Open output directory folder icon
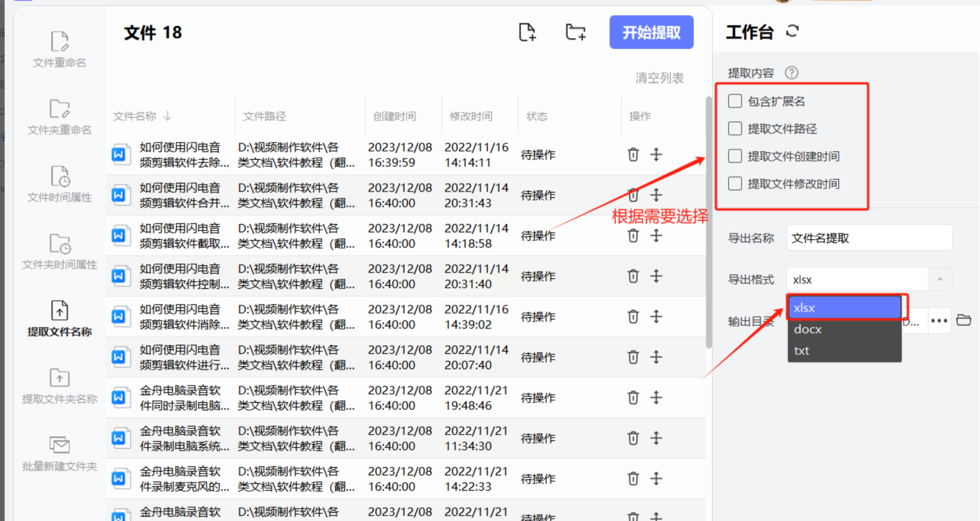 click(x=963, y=320)
